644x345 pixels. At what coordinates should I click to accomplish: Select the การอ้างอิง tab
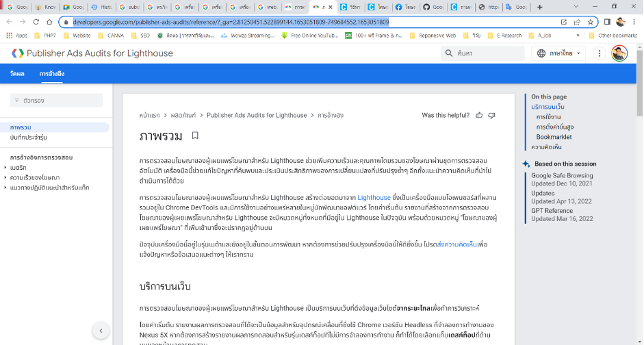click(52, 73)
